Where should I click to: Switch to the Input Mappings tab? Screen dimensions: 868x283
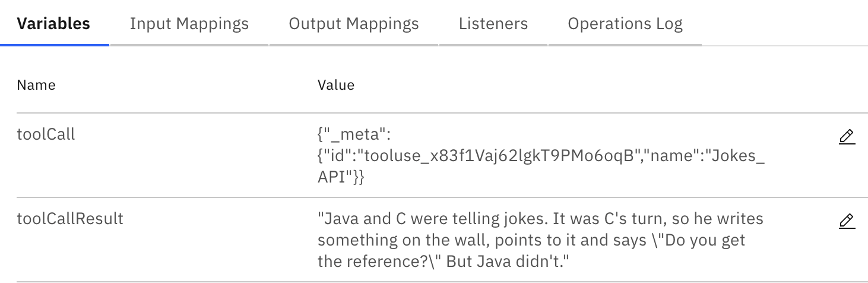point(189,24)
